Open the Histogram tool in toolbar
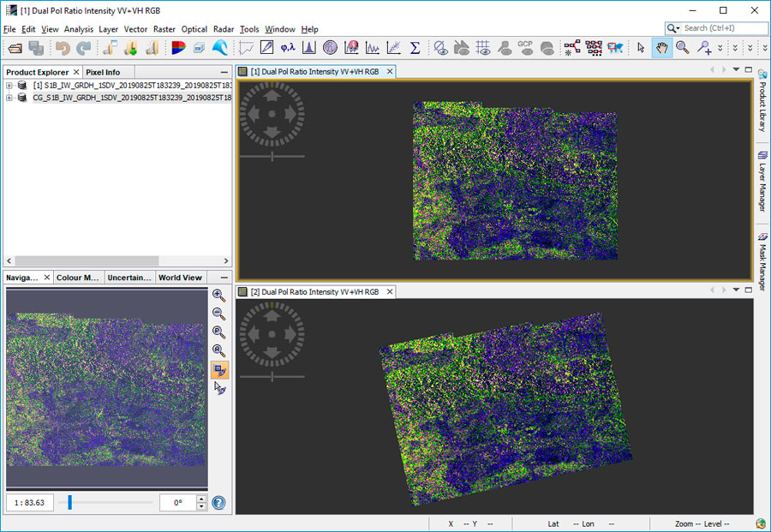This screenshot has width=771, height=532. click(308, 48)
